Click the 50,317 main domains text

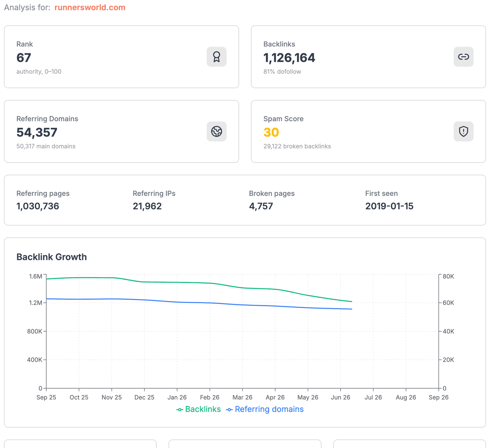[x=46, y=146]
